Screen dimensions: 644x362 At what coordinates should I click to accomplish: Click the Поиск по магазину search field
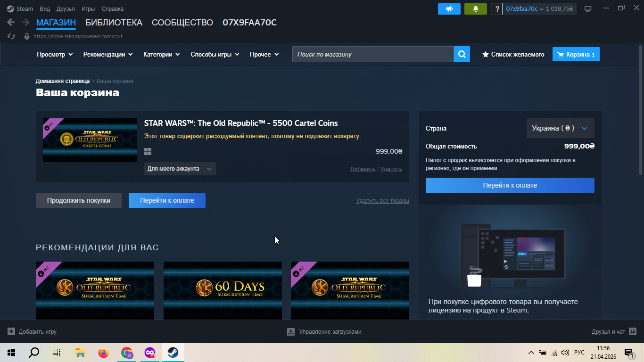373,54
